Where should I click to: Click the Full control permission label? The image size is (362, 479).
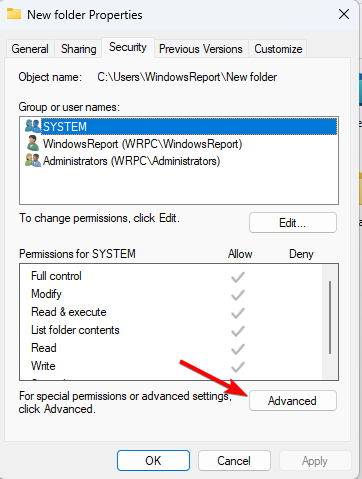[x=56, y=276]
